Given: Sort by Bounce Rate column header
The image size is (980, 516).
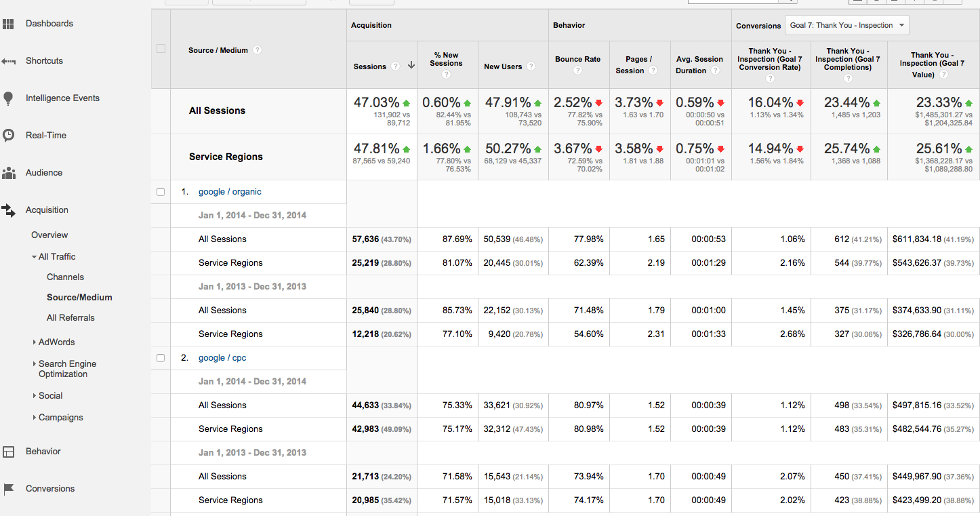Looking at the screenshot, I should 577,59.
